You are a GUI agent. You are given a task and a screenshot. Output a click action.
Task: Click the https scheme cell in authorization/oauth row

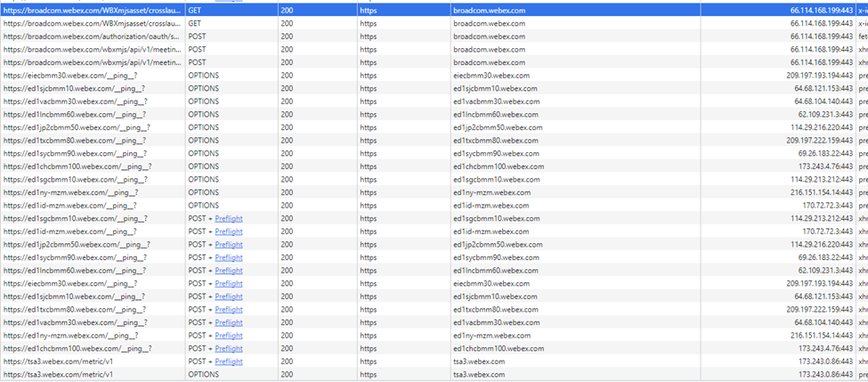(368, 37)
